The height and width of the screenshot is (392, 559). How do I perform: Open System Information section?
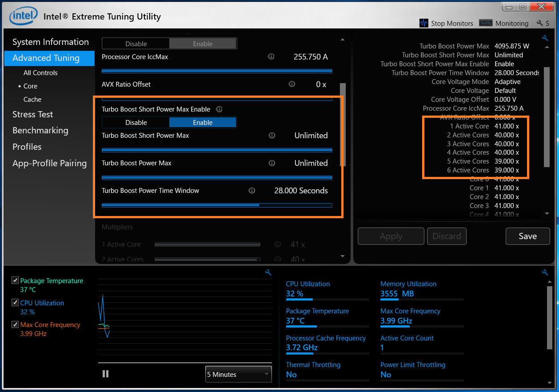51,42
